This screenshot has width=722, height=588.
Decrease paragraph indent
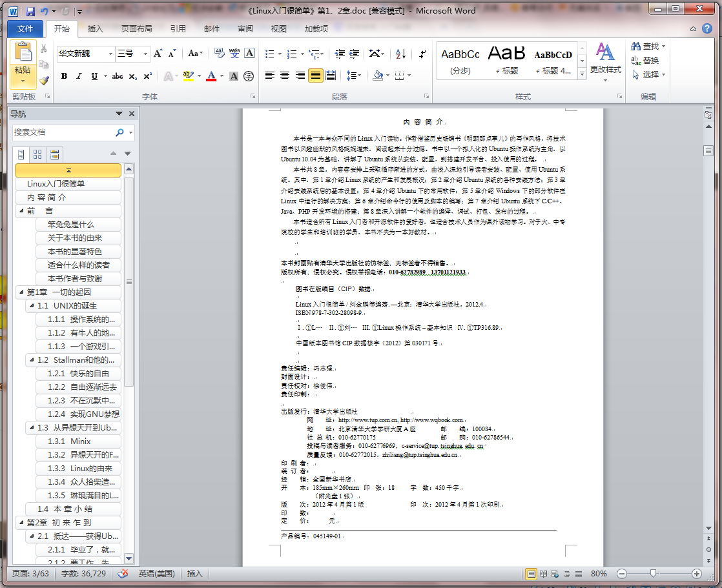(340, 54)
